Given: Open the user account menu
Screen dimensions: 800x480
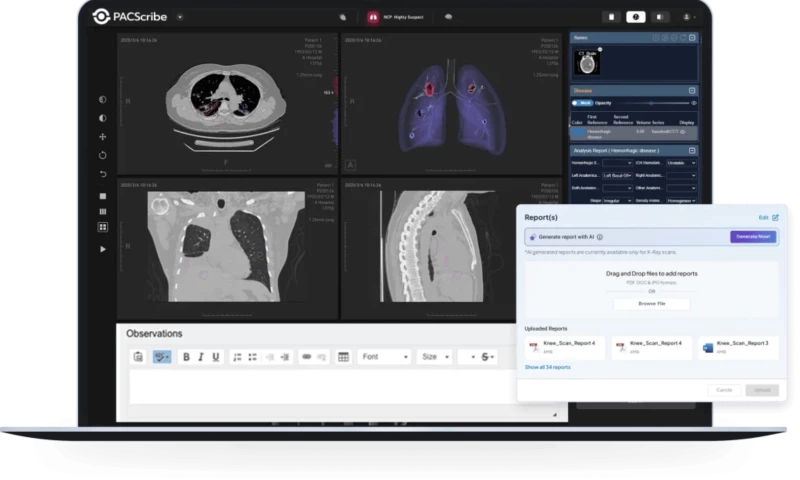Looking at the screenshot, I should tap(689, 17).
